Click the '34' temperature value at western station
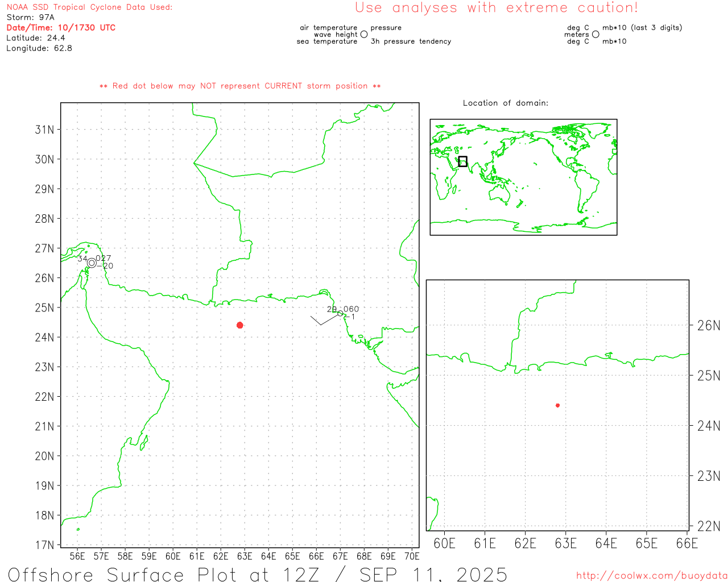 [x=82, y=259]
